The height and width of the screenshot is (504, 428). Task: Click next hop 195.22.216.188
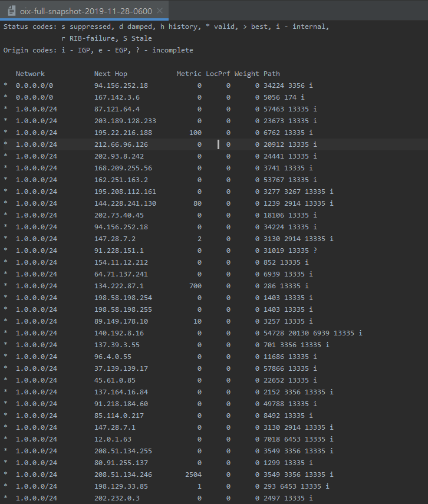pos(123,133)
